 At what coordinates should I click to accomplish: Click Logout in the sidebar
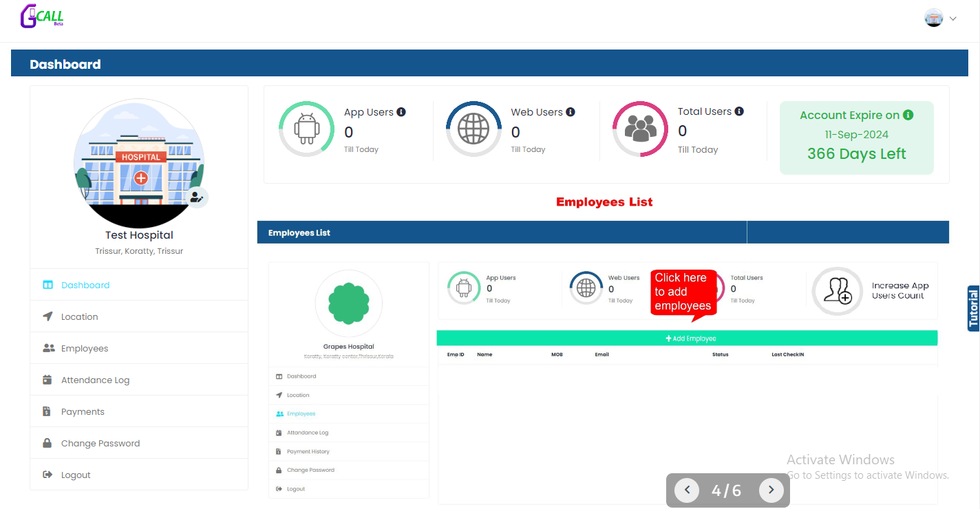(x=139, y=475)
